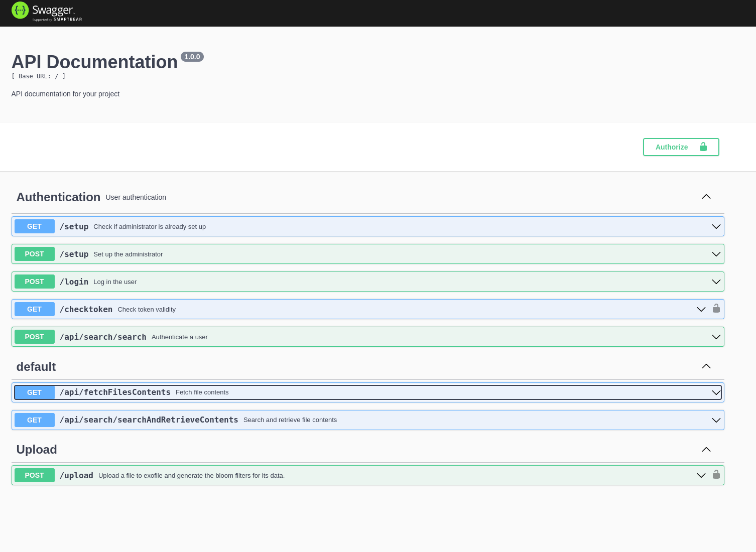This screenshot has height=552, width=756.
Task: Click POST badge of 'Set up the administrator'
Action: [x=35, y=254]
